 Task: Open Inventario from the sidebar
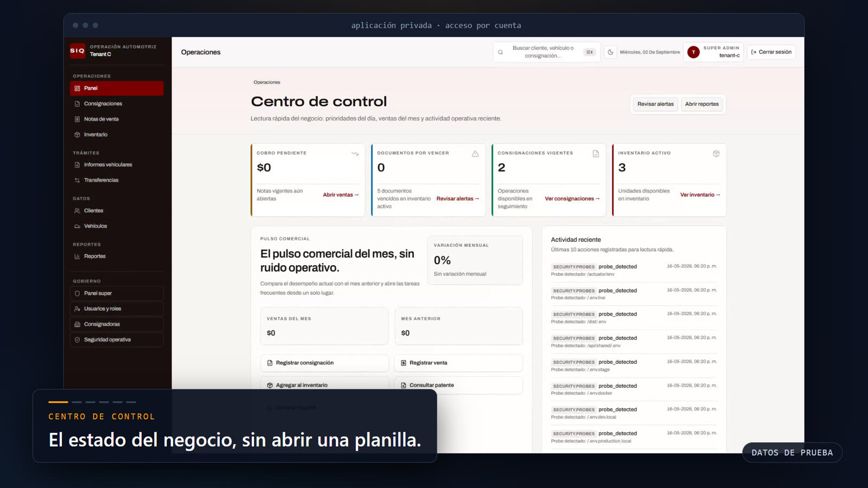[117, 134]
